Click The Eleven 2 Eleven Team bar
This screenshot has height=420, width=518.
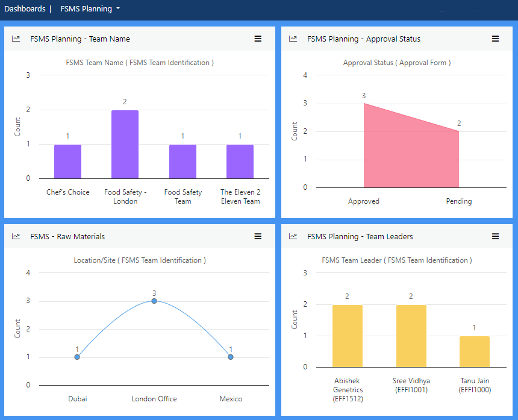point(240,161)
